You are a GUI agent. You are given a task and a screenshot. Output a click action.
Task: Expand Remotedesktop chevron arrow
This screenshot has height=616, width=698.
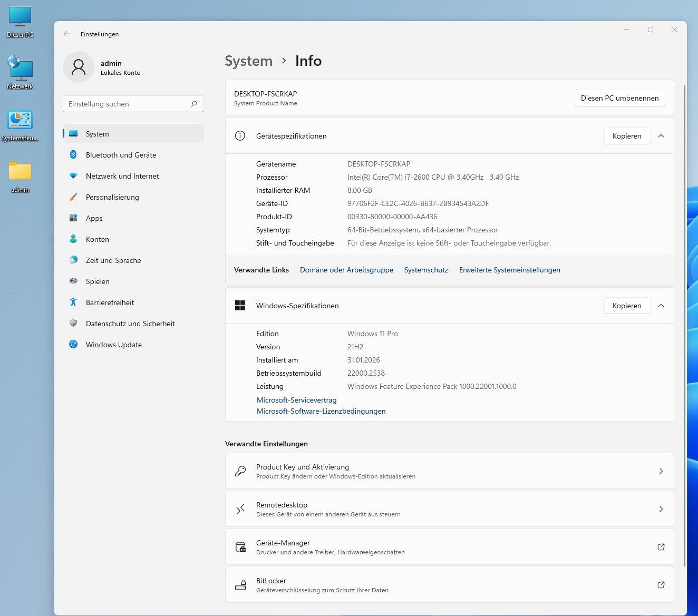(x=661, y=509)
